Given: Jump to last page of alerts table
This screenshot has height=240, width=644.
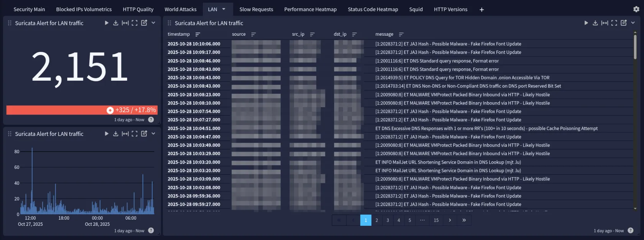Looking at the screenshot, I should point(464,220).
